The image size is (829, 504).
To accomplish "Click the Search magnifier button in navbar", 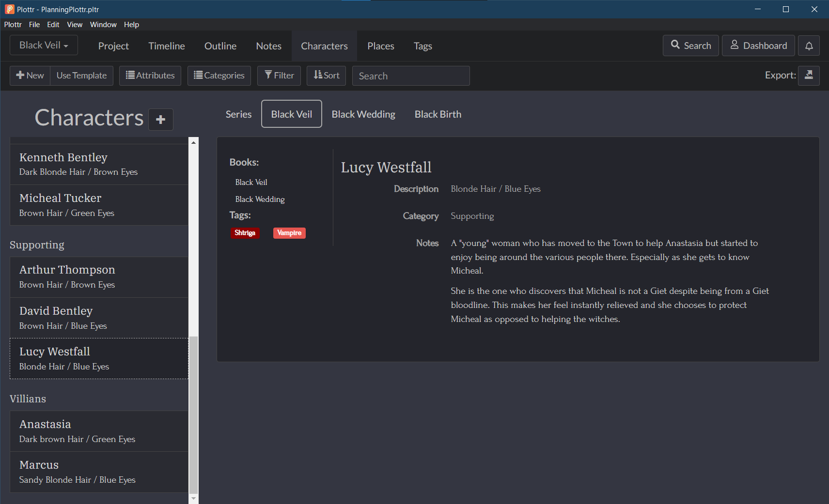I will [x=690, y=46].
